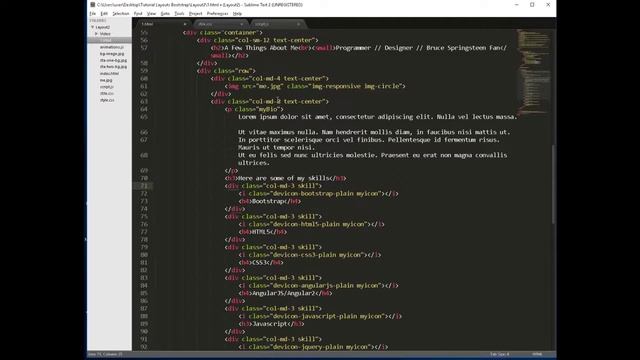
Task: Collapse the Layout2 folder arrow
Action: (92, 27)
